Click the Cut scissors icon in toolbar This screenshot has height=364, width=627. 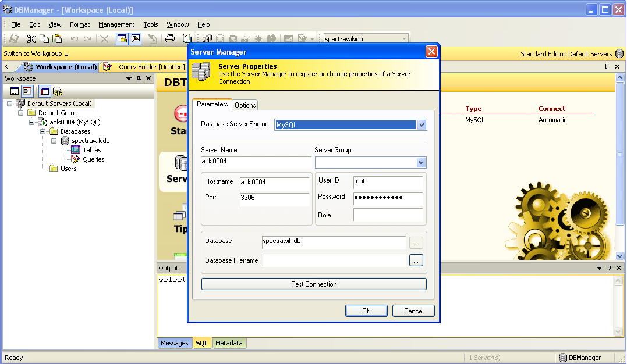(x=31, y=39)
